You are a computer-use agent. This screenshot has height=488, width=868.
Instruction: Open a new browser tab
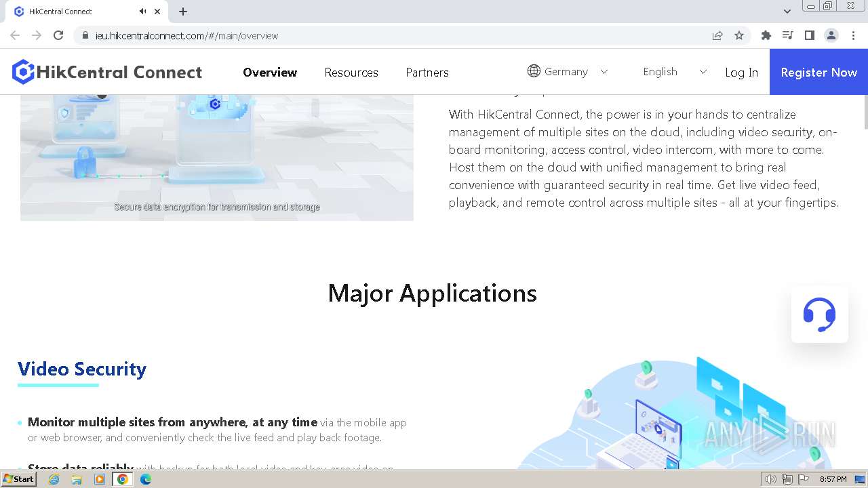pyautogui.click(x=183, y=12)
